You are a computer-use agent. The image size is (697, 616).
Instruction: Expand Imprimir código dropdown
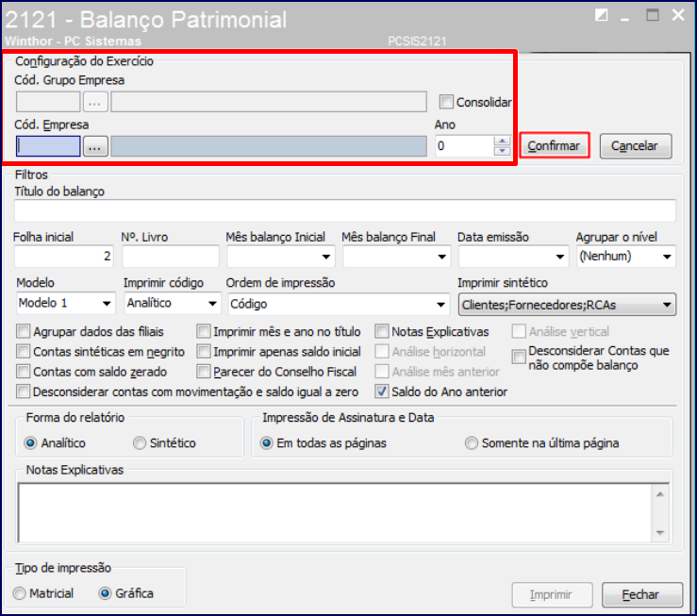(212, 304)
